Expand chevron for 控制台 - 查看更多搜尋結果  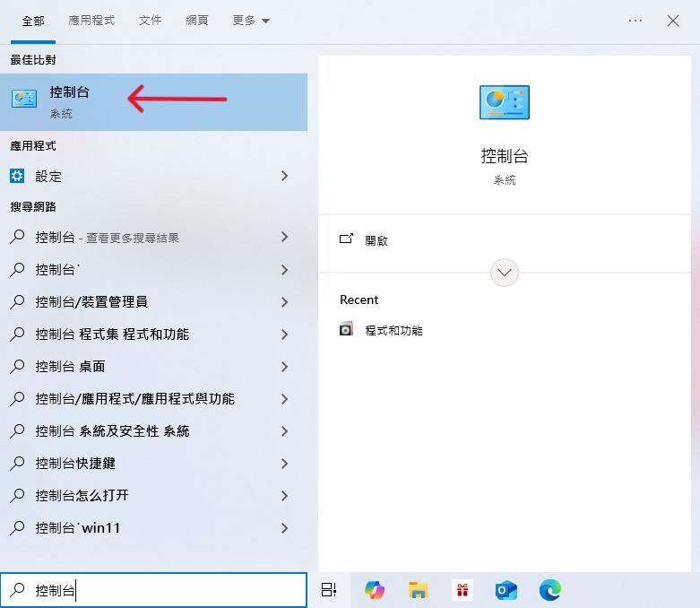(284, 237)
